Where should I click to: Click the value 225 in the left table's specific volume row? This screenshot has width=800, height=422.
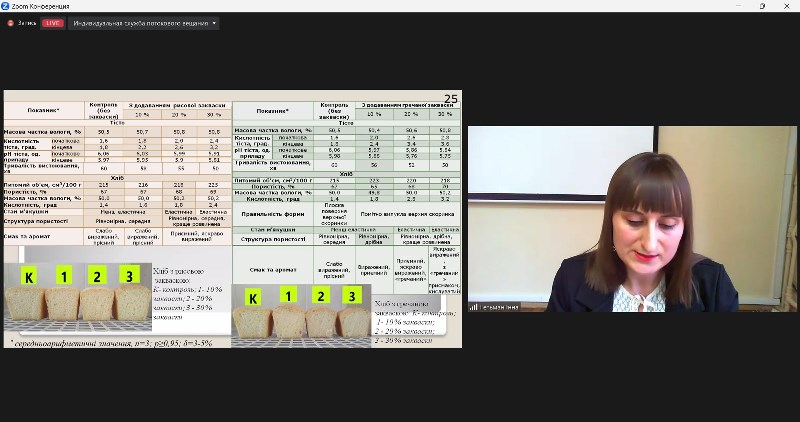213,185
